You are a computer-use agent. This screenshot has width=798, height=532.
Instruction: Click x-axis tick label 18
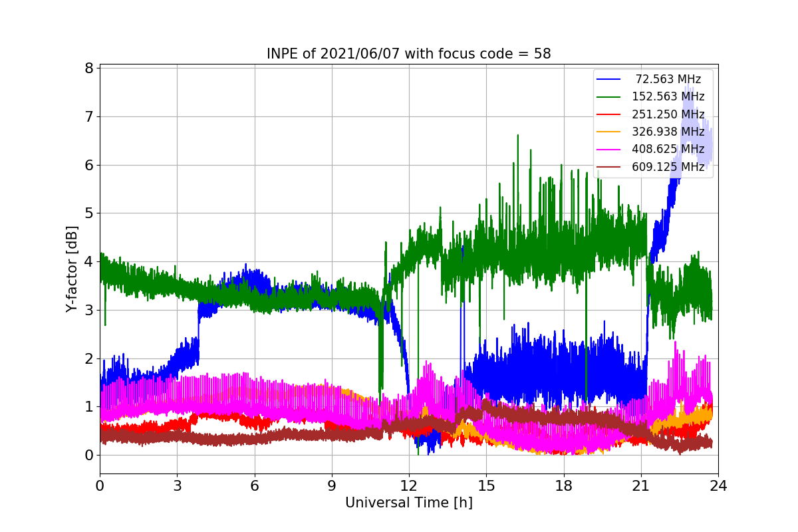(563, 485)
